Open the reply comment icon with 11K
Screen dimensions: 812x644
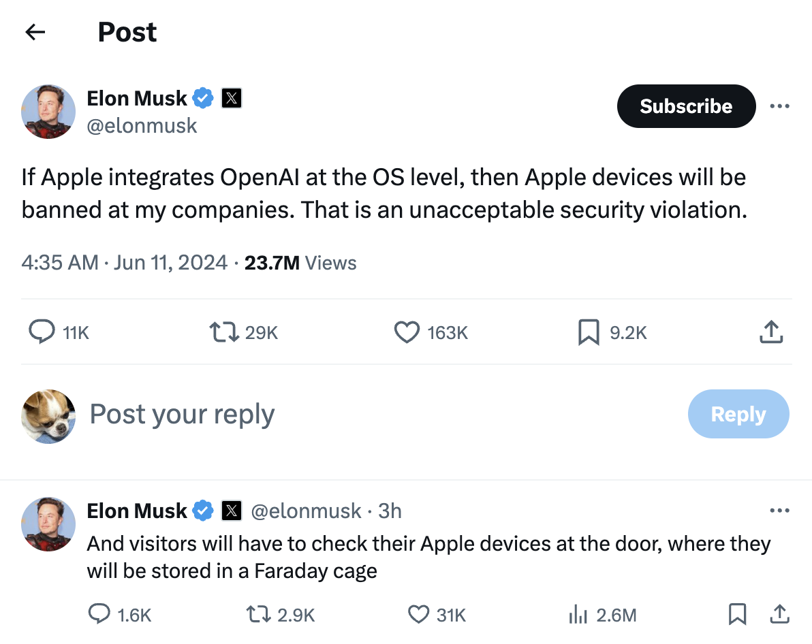click(42, 332)
